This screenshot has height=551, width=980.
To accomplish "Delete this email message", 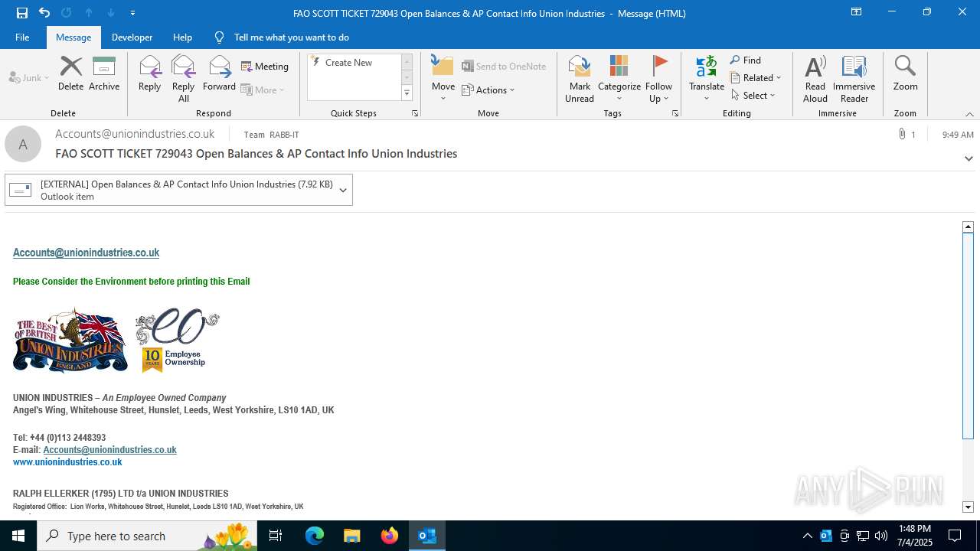I will [70, 74].
